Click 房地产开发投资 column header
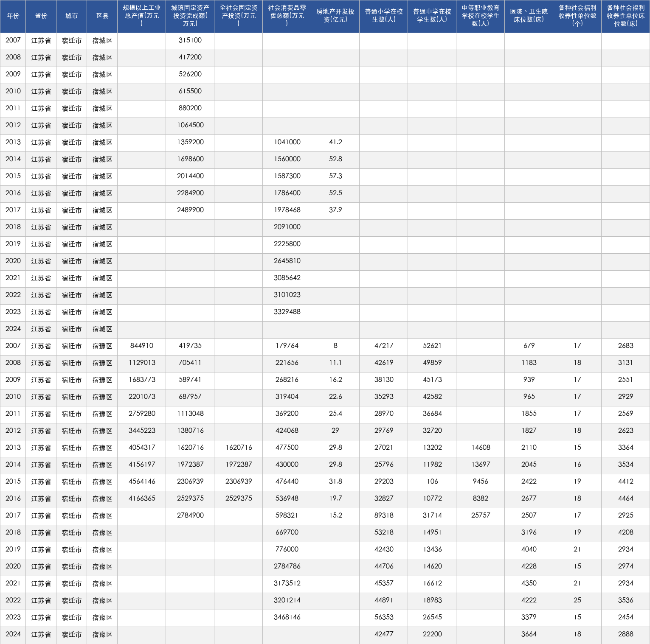Viewport: 650px width, 644px height. (335, 16)
